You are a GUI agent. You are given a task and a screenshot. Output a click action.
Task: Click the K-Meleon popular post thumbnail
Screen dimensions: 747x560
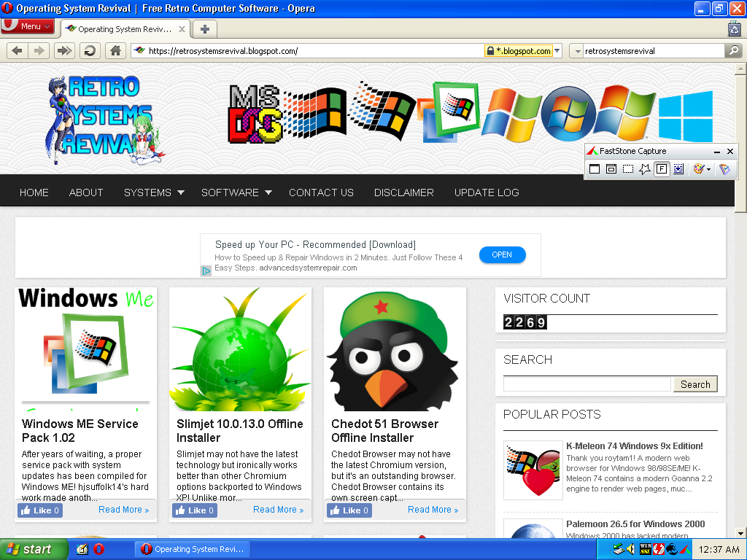tap(533, 470)
